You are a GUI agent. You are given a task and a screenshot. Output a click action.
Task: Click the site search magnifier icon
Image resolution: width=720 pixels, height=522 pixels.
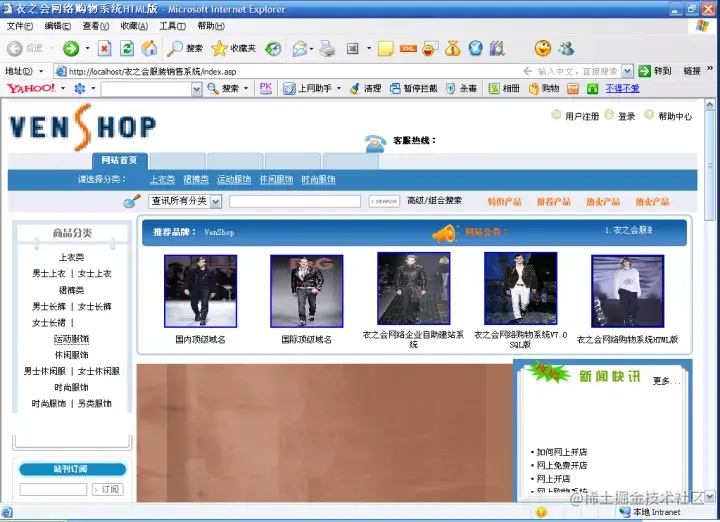132,201
